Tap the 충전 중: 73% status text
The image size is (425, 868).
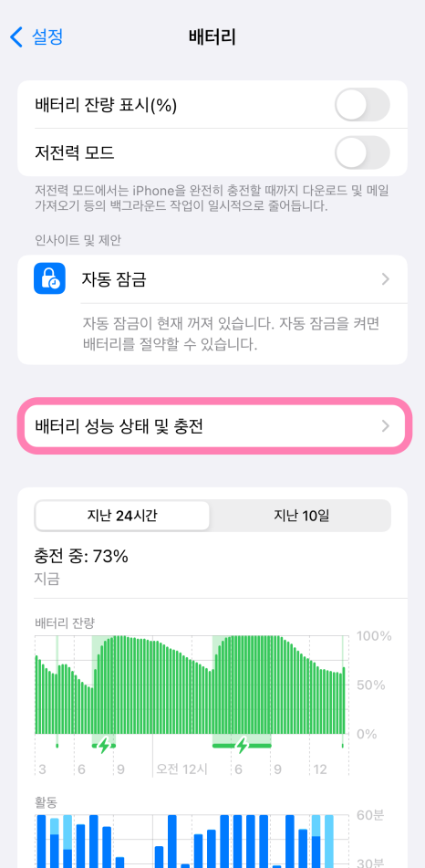[81, 557]
